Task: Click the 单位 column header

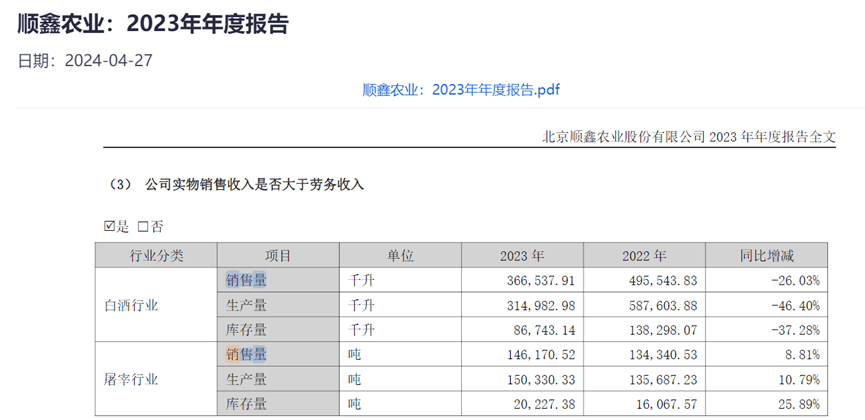Action: 400,256
